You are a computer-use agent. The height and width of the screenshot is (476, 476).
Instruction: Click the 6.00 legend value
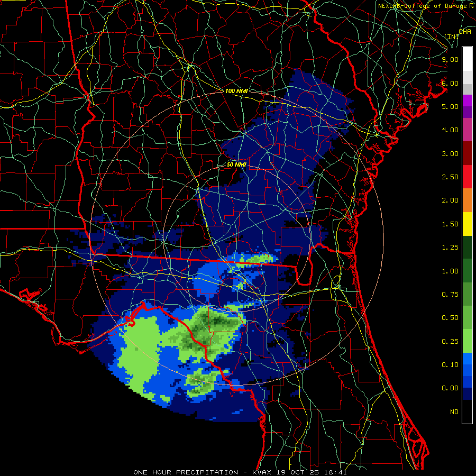point(450,83)
